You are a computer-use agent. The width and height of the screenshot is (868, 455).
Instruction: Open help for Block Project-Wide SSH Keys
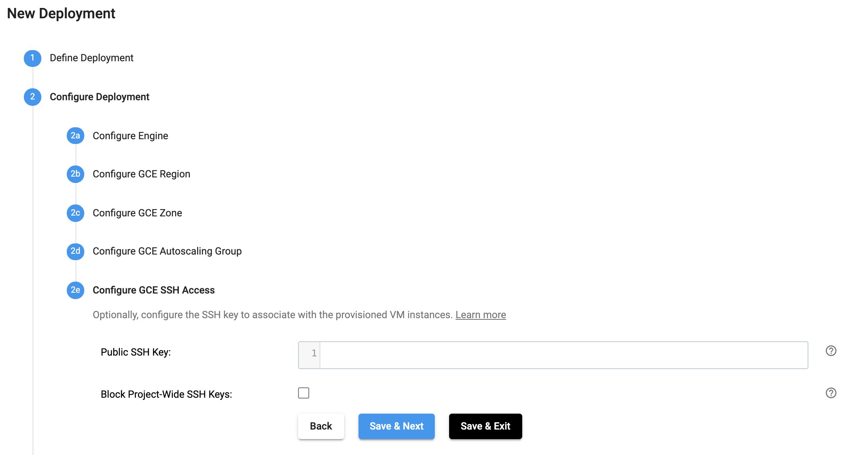tap(831, 393)
